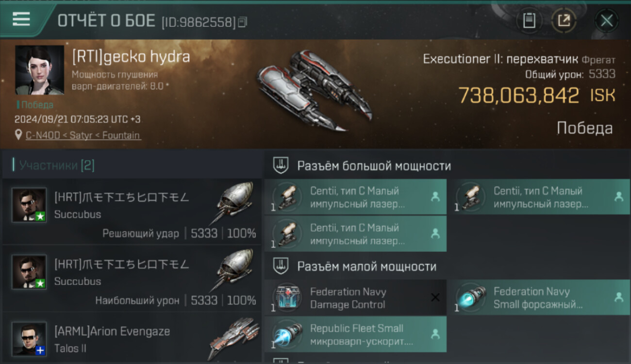Open Arion Evengaze Talos II participant entry
The width and height of the screenshot is (631, 364).
[132, 338]
